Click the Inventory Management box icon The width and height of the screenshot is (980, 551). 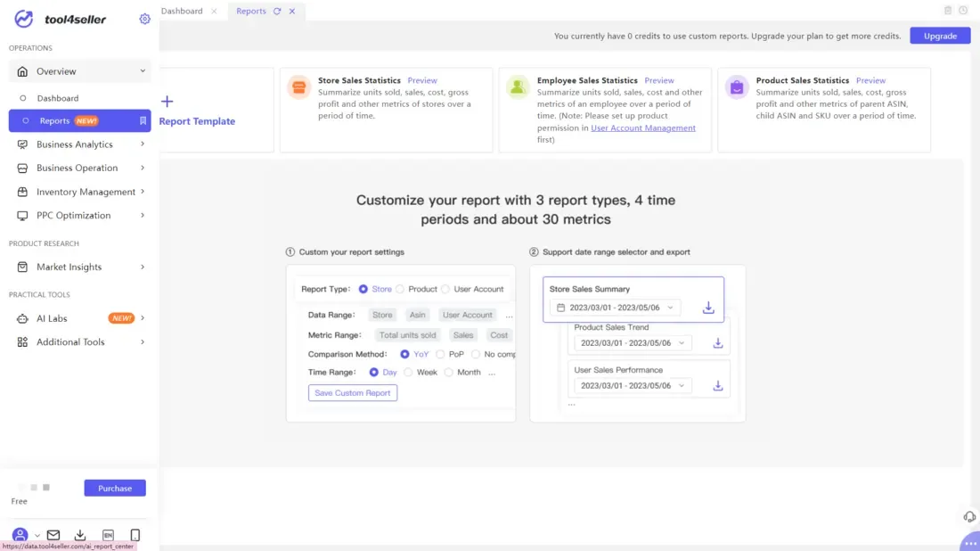22,192
